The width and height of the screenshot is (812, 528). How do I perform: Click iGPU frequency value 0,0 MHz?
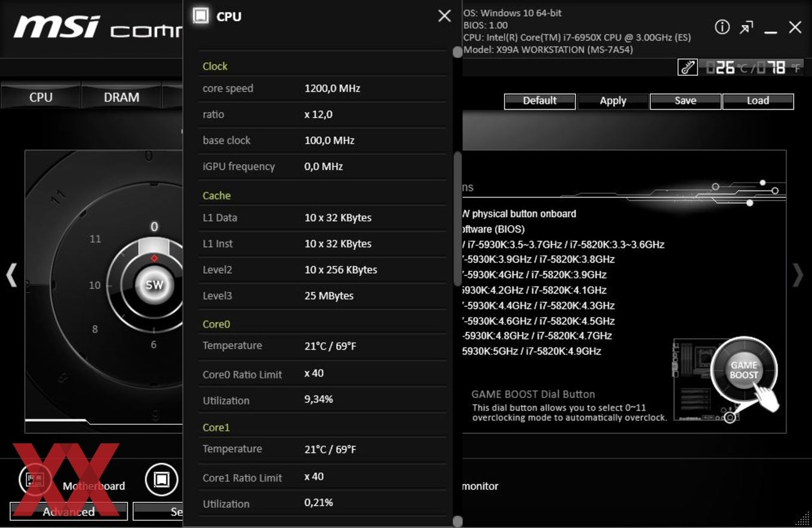tap(324, 166)
